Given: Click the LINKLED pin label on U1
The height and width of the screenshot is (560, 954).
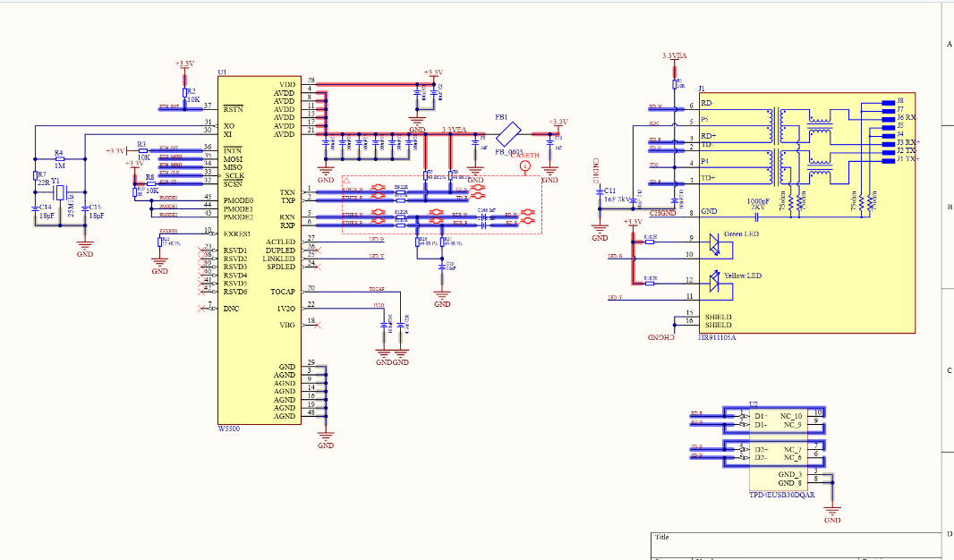Looking at the screenshot, I should point(278,259).
